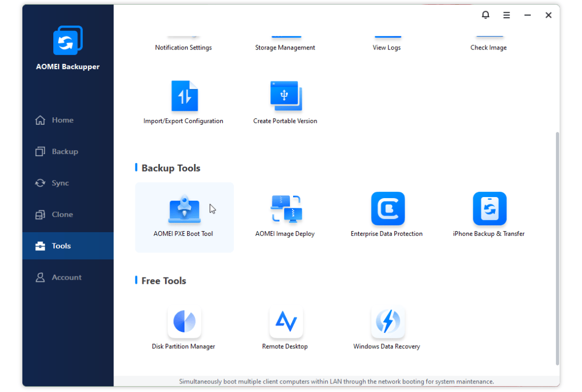582x392 pixels.
Task: Go to the Home section
Action: [68, 120]
